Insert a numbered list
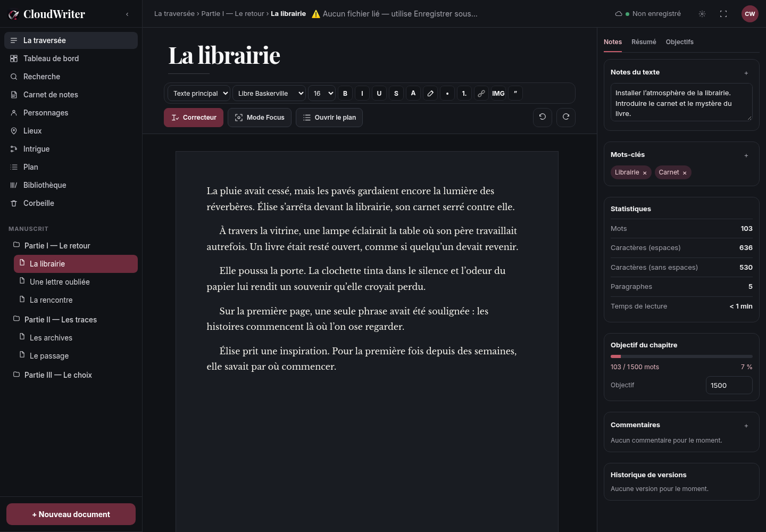Viewport: 766px width, 532px height. (464, 94)
